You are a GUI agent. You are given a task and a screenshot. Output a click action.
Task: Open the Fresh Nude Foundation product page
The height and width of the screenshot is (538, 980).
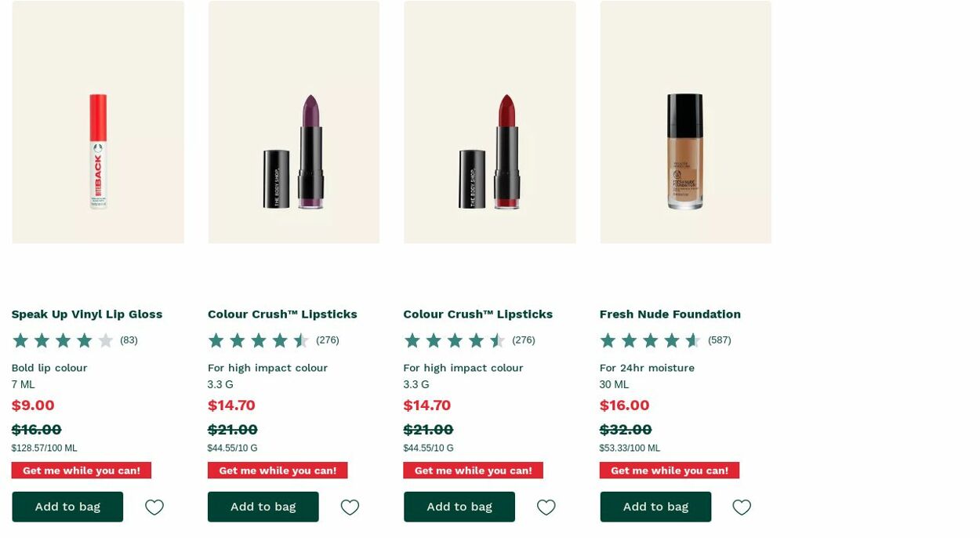tap(670, 314)
